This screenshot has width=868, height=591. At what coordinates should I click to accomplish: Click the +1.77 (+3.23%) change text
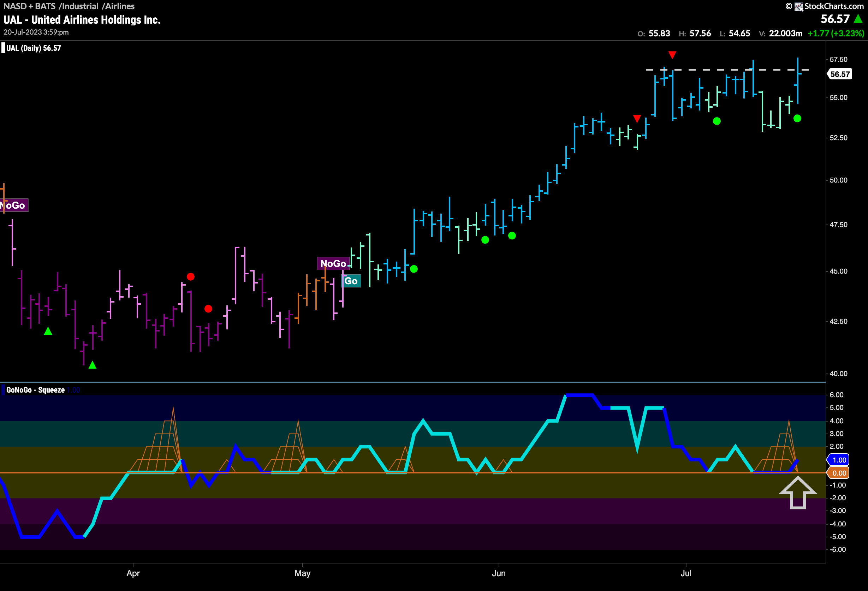(x=836, y=33)
